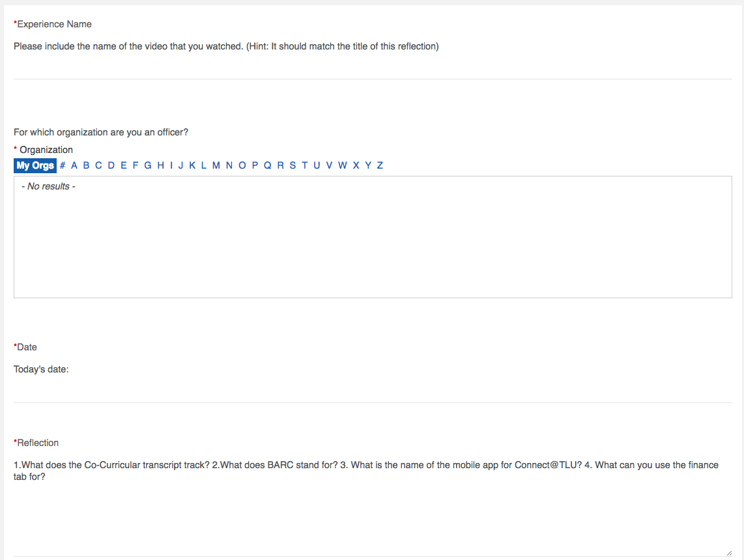Show organizations starting with Z
This screenshot has height=560, width=744.
tap(380, 165)
